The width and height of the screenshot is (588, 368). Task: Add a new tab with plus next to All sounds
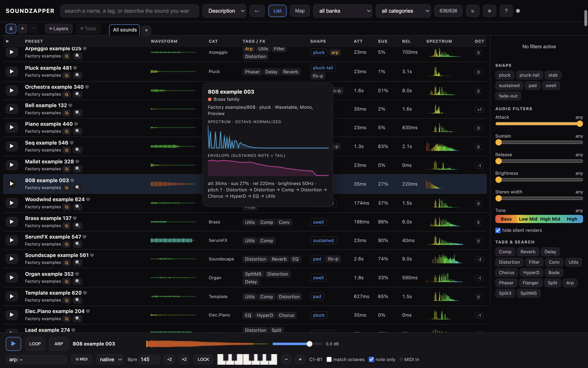pyautogui.click(x=146, y=30)
